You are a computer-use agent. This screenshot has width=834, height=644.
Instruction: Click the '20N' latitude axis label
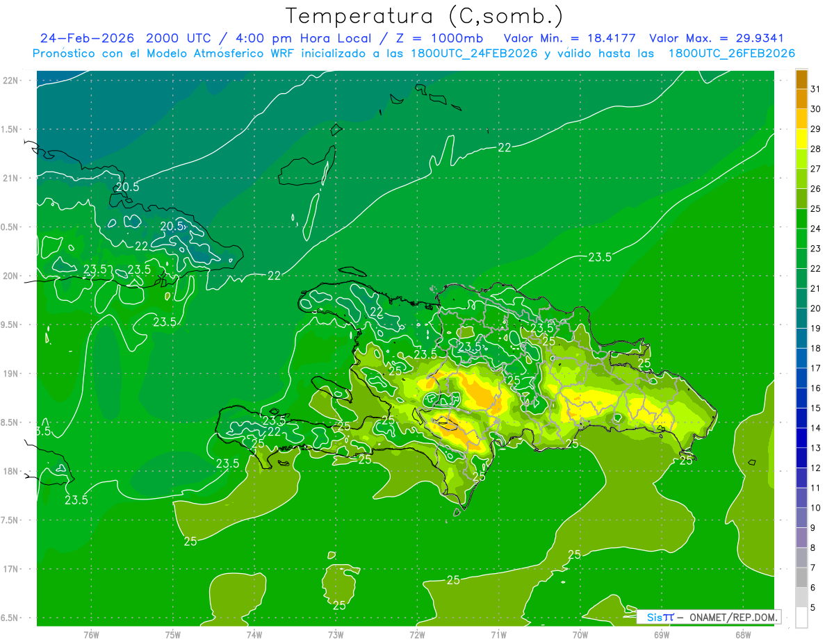pyautogui.click(x=12, y=276)
